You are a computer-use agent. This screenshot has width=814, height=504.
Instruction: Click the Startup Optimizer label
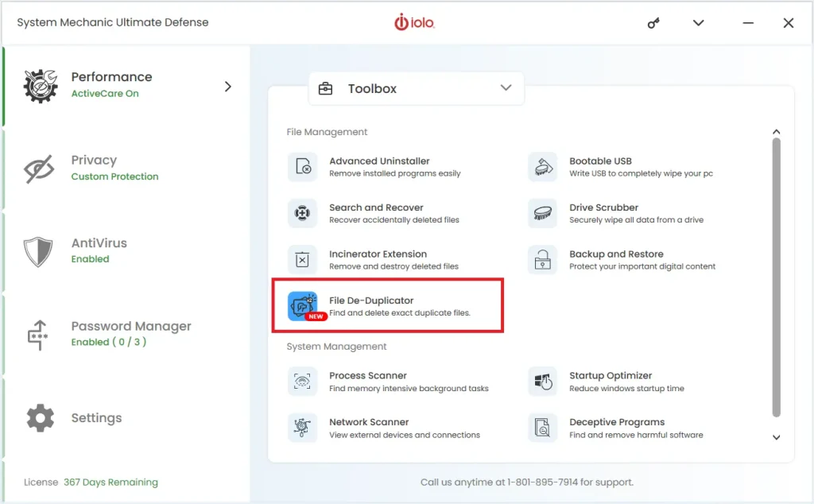pyautogui.click(x=610, y=375)
